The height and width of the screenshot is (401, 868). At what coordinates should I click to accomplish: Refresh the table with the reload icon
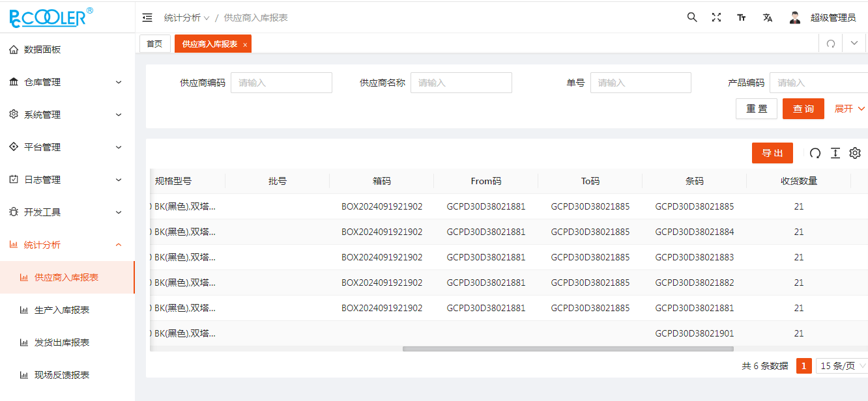(815, 153)
